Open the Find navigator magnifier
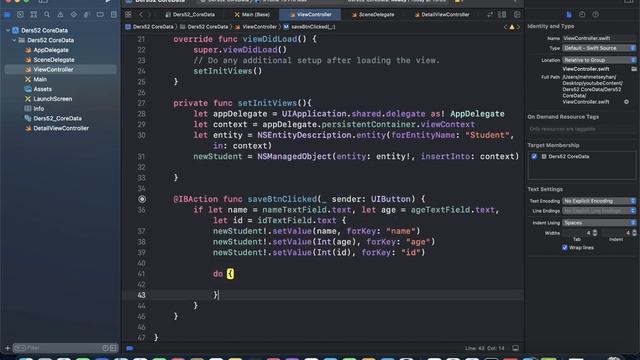 (x=47, y=15)
